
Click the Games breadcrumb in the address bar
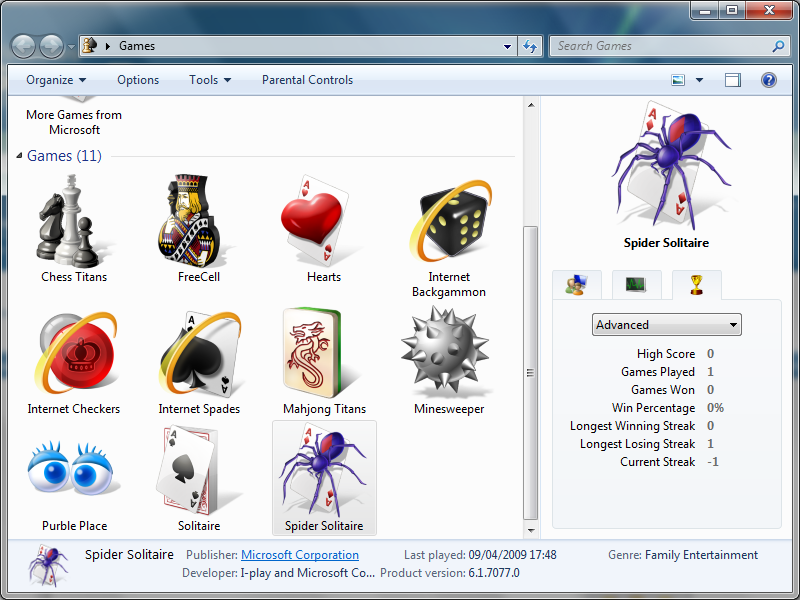[x=137, y=46]
